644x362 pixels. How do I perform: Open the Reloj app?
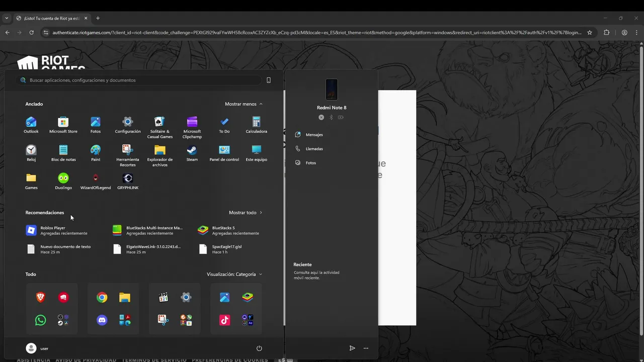[x=31, y=153]
